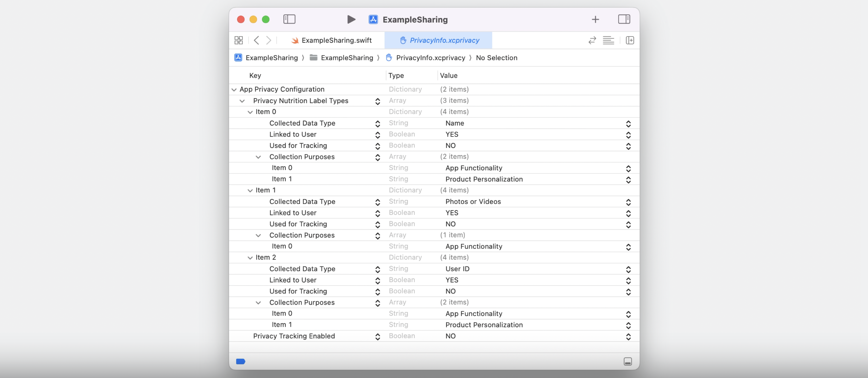Collapse App Privacy Configuration row
868x378 pixels.
coord(234,89)
